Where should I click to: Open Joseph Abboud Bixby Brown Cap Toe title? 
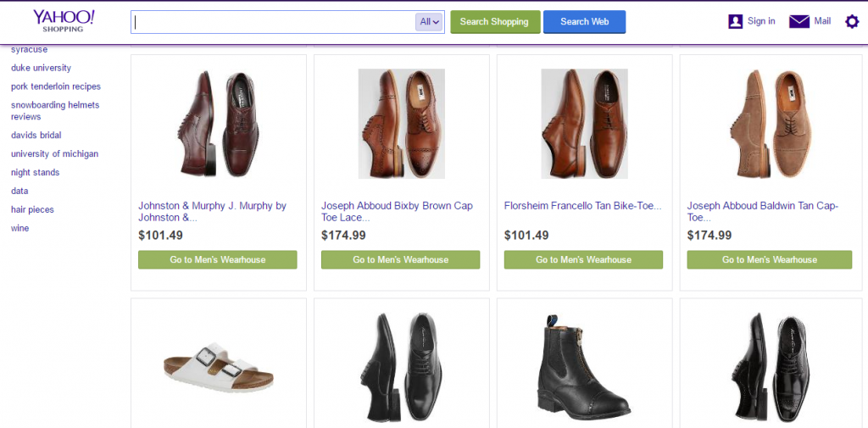pos(397,212)
